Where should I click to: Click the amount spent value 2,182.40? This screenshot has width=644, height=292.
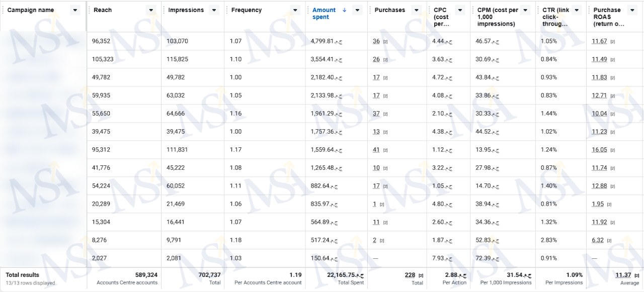click(x=327, y=77)
